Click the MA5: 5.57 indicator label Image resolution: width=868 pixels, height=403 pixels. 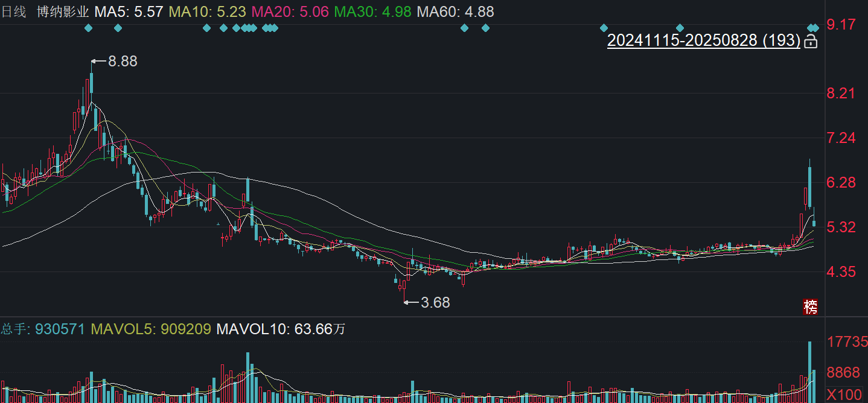coord(129,11)
